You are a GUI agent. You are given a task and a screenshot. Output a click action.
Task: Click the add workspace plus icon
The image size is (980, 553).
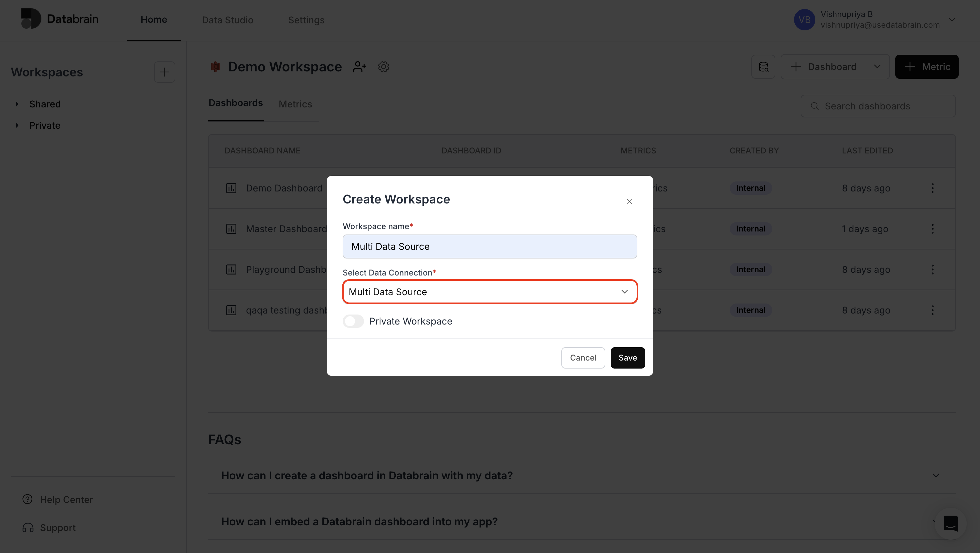(164, 72)
